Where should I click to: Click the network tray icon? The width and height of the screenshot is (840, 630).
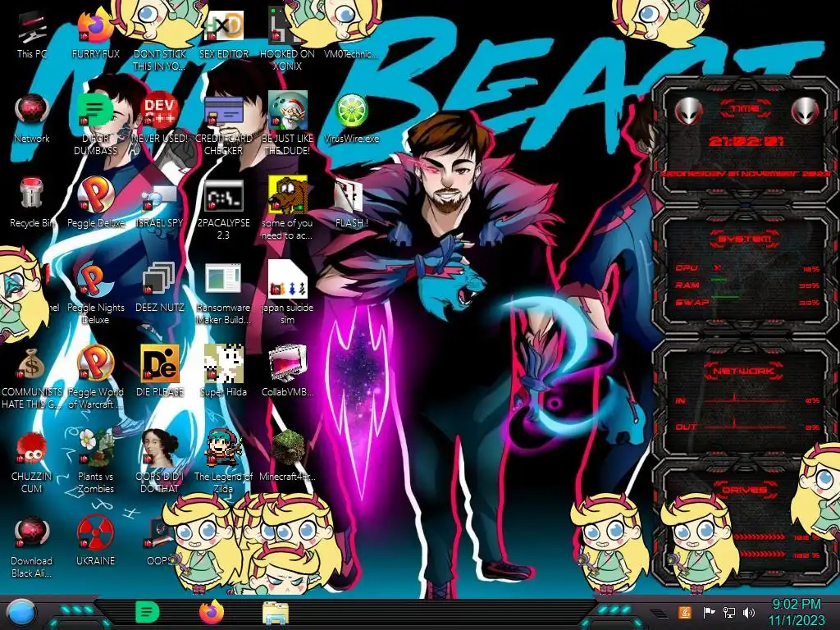(729, 612)
